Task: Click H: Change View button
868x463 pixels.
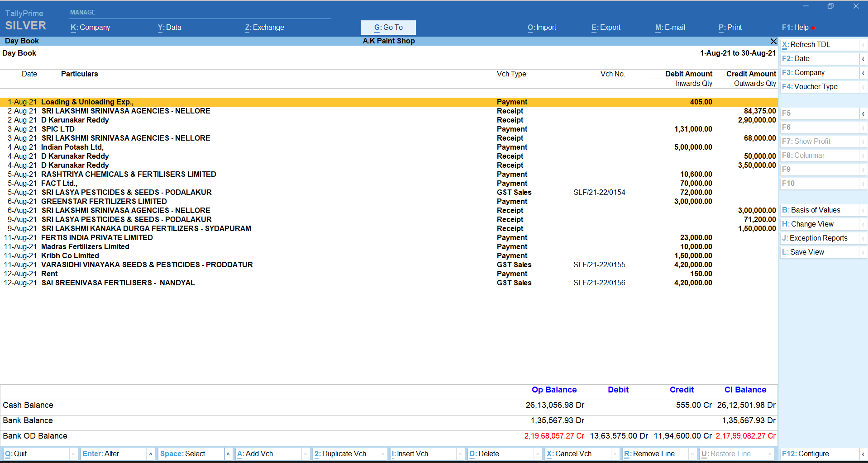Action: click(x=820, y=224)
